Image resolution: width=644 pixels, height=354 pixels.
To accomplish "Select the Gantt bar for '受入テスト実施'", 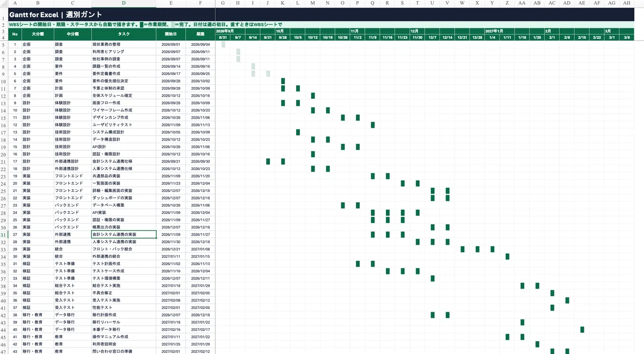I will (x=567, y=300).
